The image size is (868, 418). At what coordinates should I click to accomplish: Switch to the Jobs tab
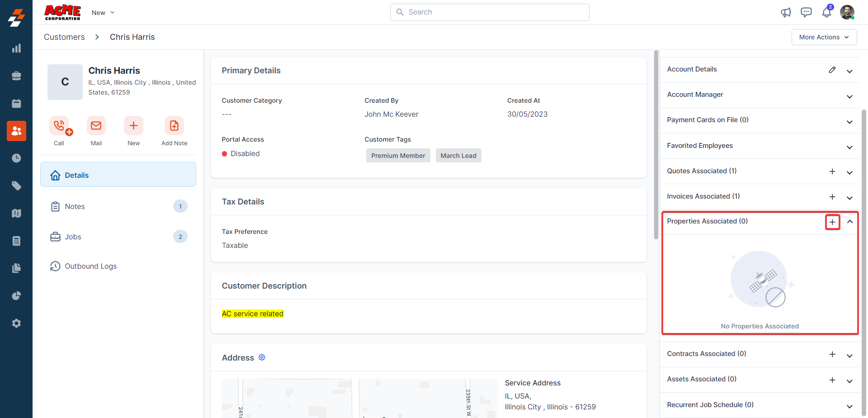pyautogui.click(x=73, y=237)
